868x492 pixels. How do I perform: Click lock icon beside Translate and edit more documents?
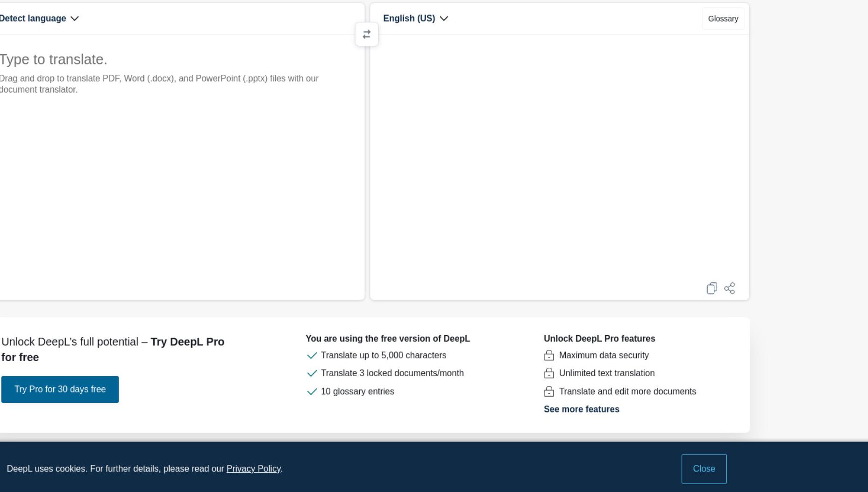[549, 392]
